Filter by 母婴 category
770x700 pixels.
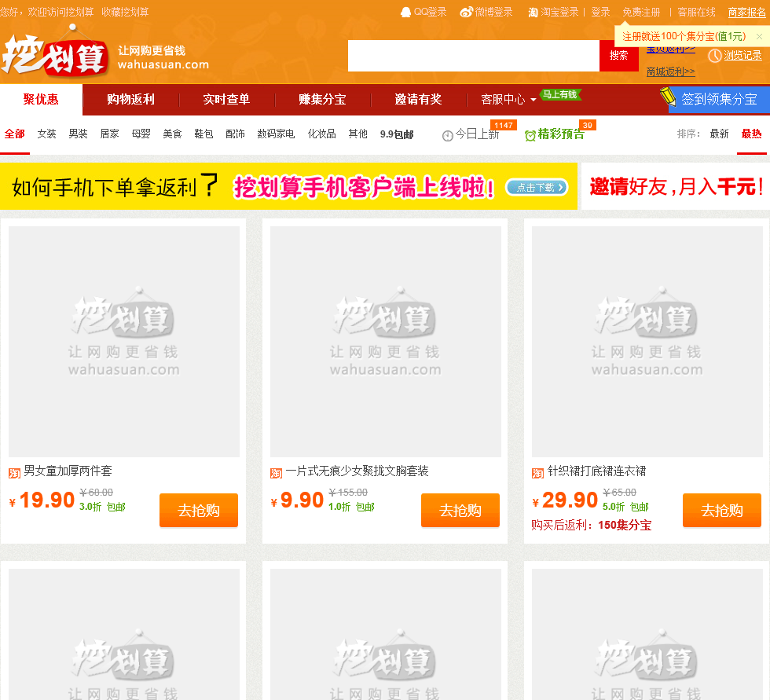pyautogui.click(x=141, y=134)
